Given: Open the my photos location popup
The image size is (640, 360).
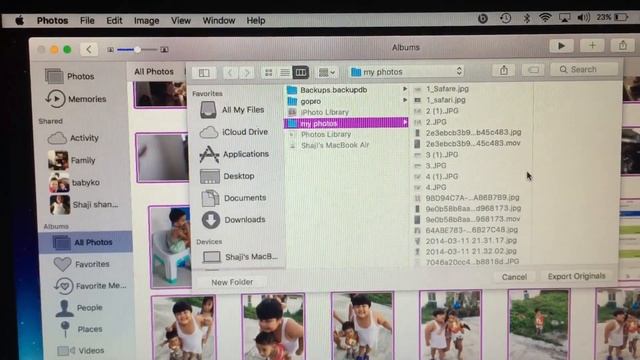Looking at the screenshot, I should [x=407, y=72].
